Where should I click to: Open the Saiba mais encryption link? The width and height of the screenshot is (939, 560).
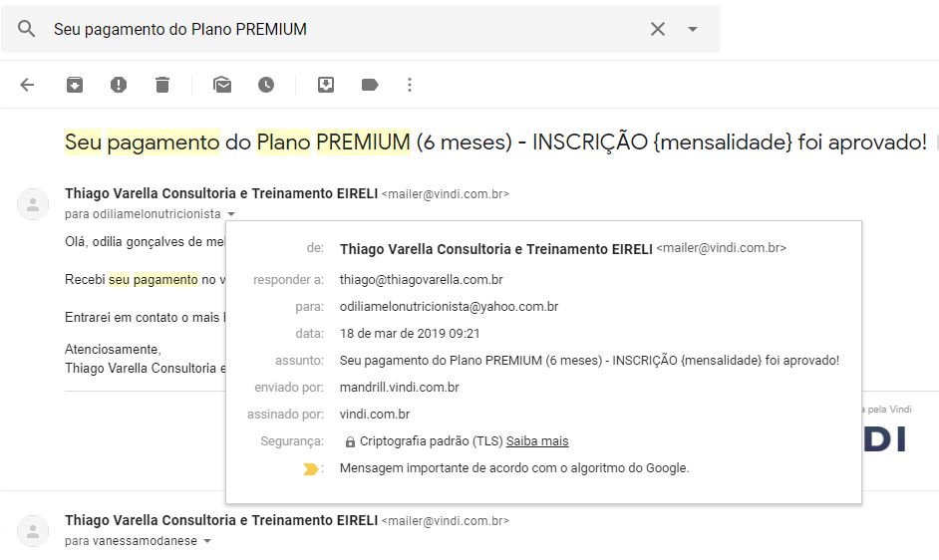pos(537,440)
